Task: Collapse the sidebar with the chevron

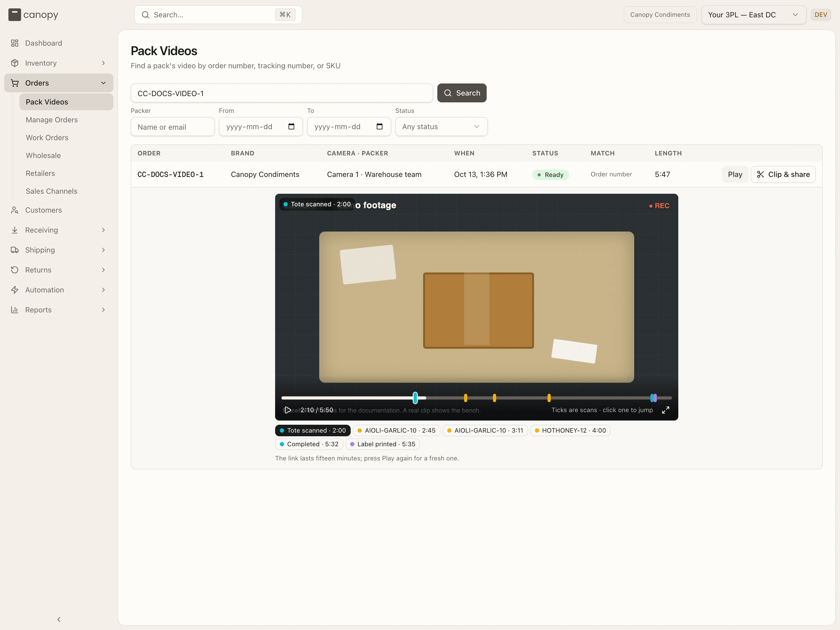Action: click(59, 619)
